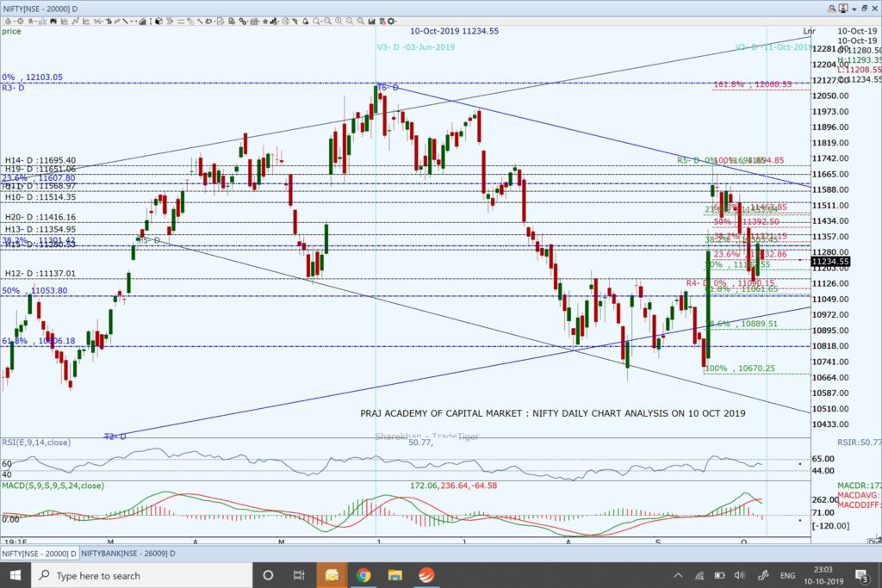882x588 pixels.
Task: Select the parallel lines tool
Action: (x=181, y=22)
